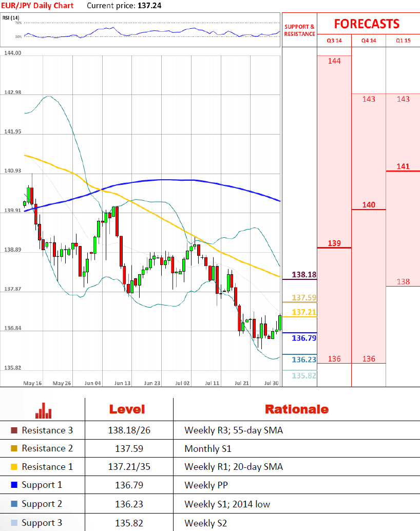Viewport: 420px width, 531px height.
Task: Click the Jun 13 date axis label
Action: pyautogui.click(x=122, y=383)
